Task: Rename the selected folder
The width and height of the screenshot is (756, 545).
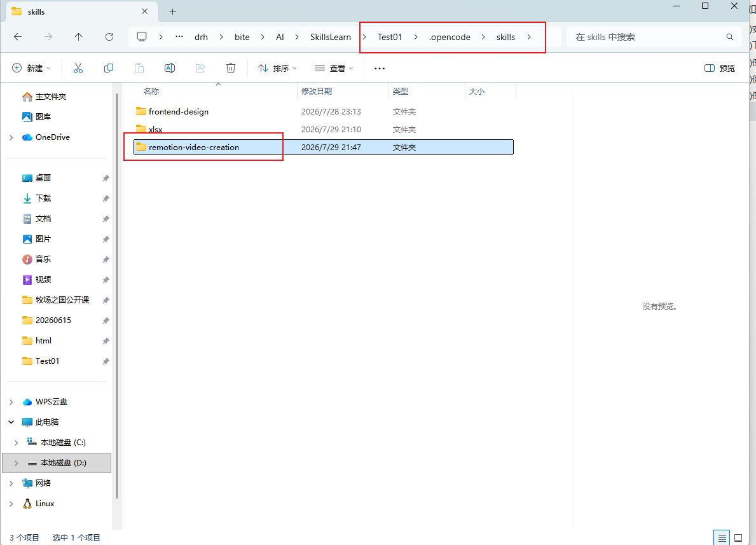Action: pos(170,68)
